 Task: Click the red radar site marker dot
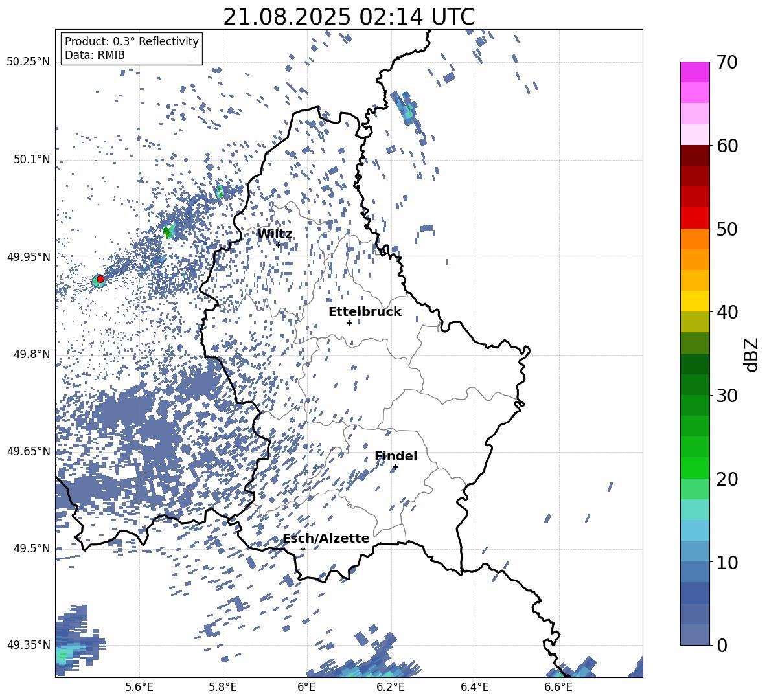[100, 278]
